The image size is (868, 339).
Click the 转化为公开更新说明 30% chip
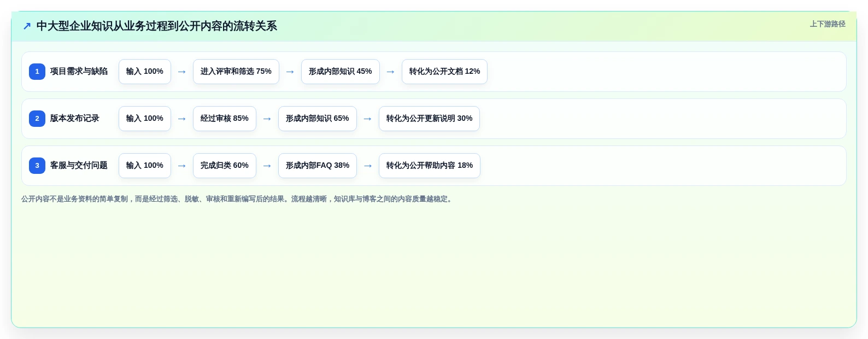(429, 119)
